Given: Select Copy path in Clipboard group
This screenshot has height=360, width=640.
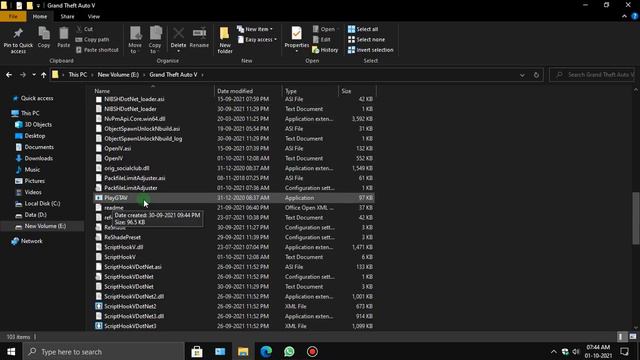Looking at the screenshot, I should (x=93, y=40).
